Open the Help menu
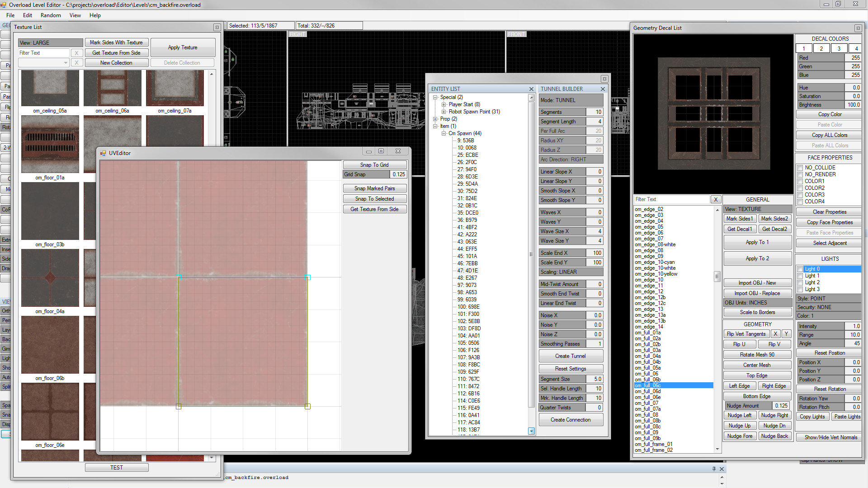This screenshot has height=488, width=868. click(95, 15)
